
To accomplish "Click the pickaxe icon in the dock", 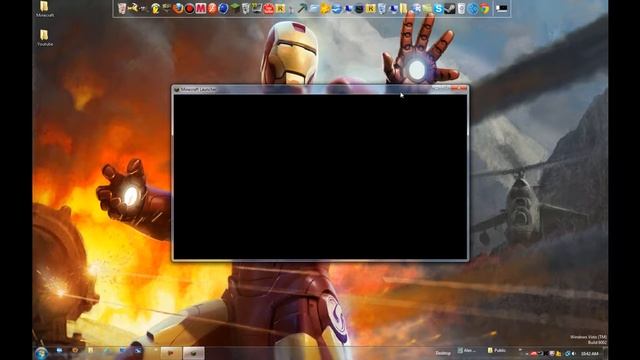I will click(x=302, y=8).
